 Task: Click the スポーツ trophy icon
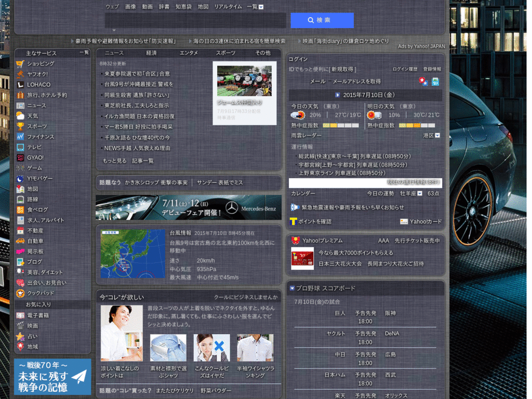pos(20,127)
